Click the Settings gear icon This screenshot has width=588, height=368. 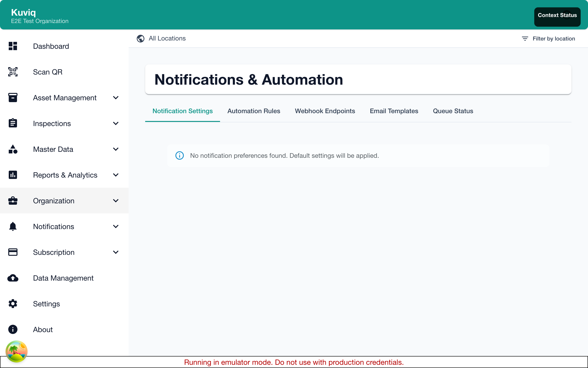(13, 304)
